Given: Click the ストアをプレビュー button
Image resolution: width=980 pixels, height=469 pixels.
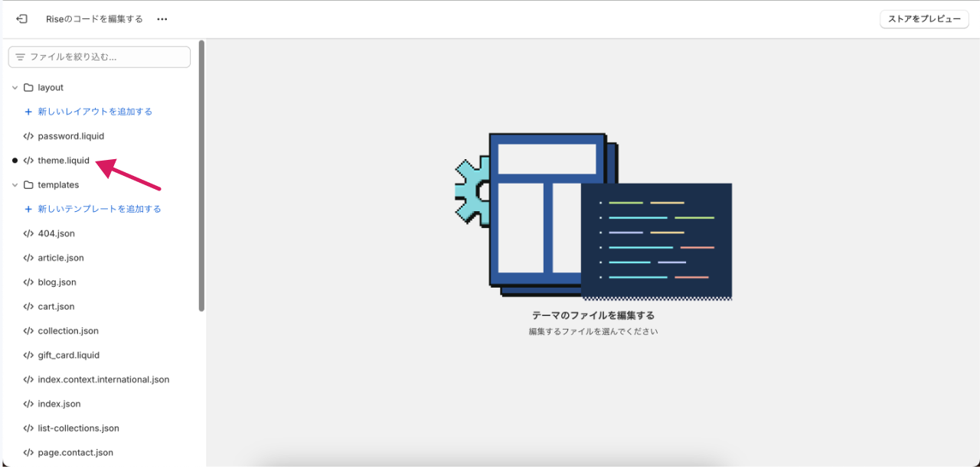Looking at the screenshot, I should point(924,19).
